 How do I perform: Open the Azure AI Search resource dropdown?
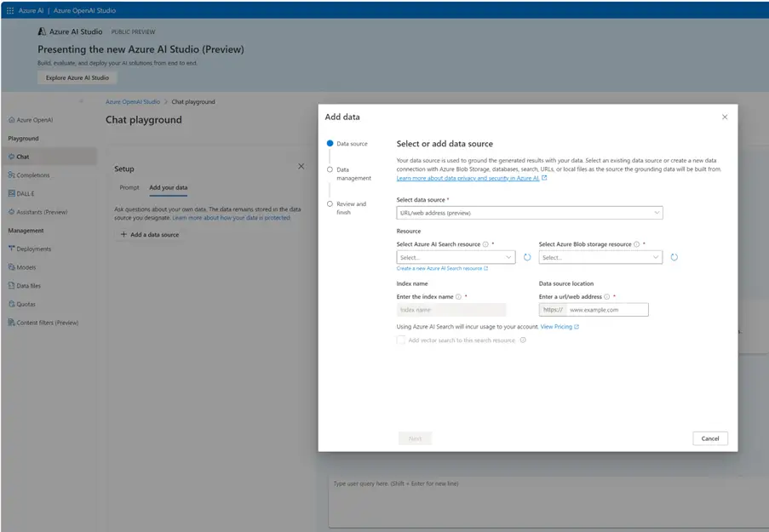[x=456, y=257]
